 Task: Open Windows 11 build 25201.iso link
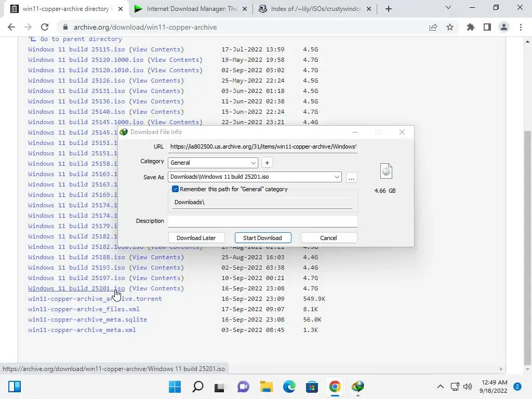pyautogui.click(x=76, y=288)
